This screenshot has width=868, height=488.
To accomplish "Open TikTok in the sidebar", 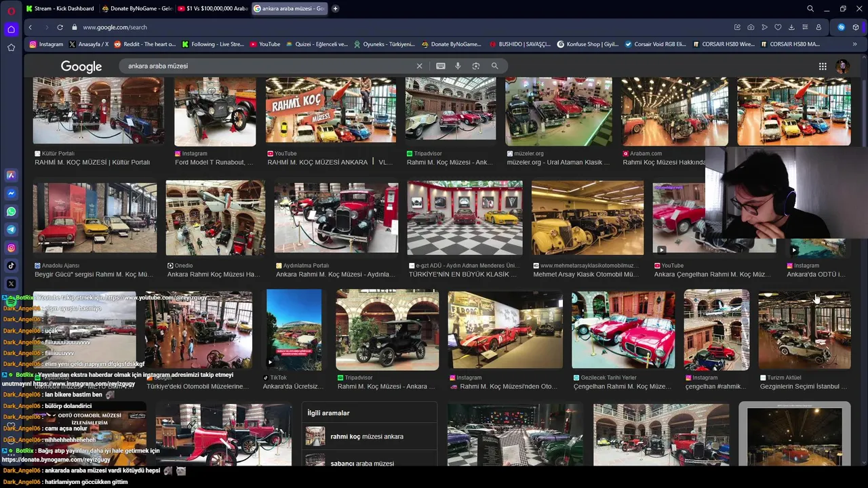I will point(11,266).
